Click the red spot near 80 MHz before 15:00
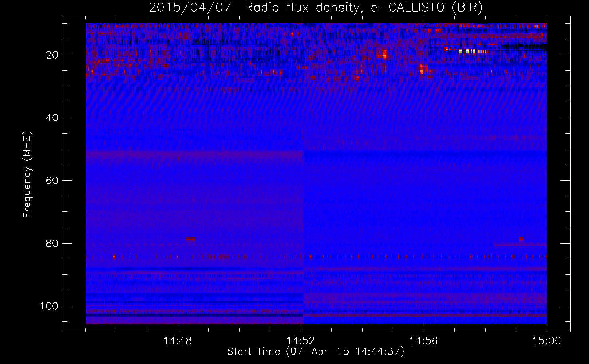This screenshot has width=589, height=364. pyautogui.click(x=521, y=239)
